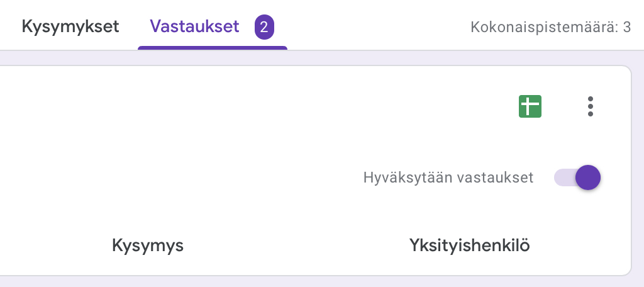Screen dimensions: 644x287
Task: Show individual responses via Yksityishenkilö
Action: pos(469,245)
